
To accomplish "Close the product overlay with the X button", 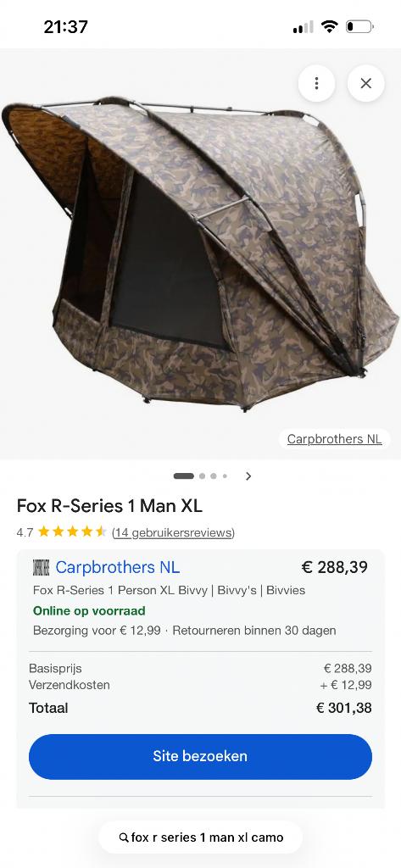I will [365, 84].
